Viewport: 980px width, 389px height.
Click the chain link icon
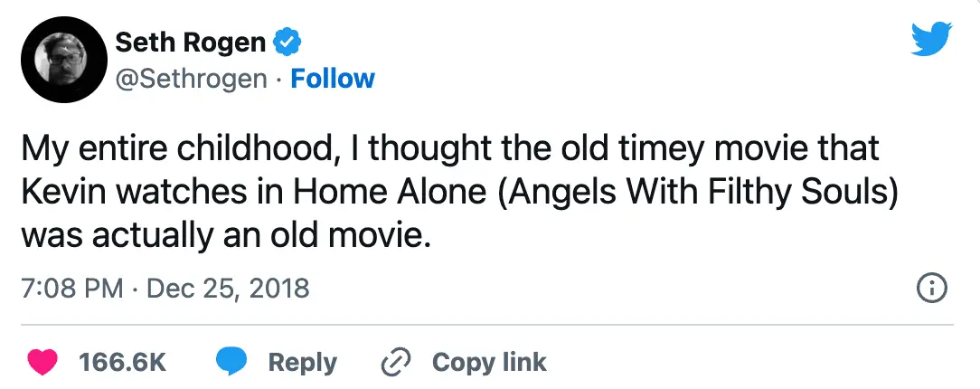click(x=396, y=363)
